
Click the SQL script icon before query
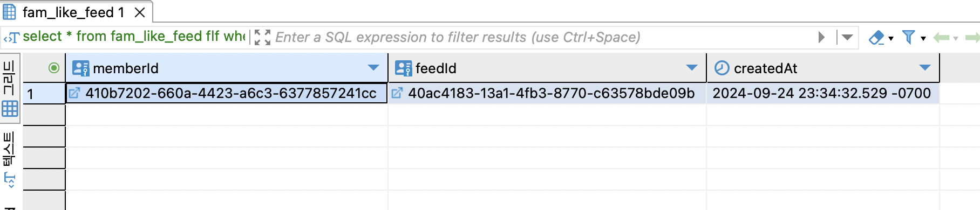11,38
